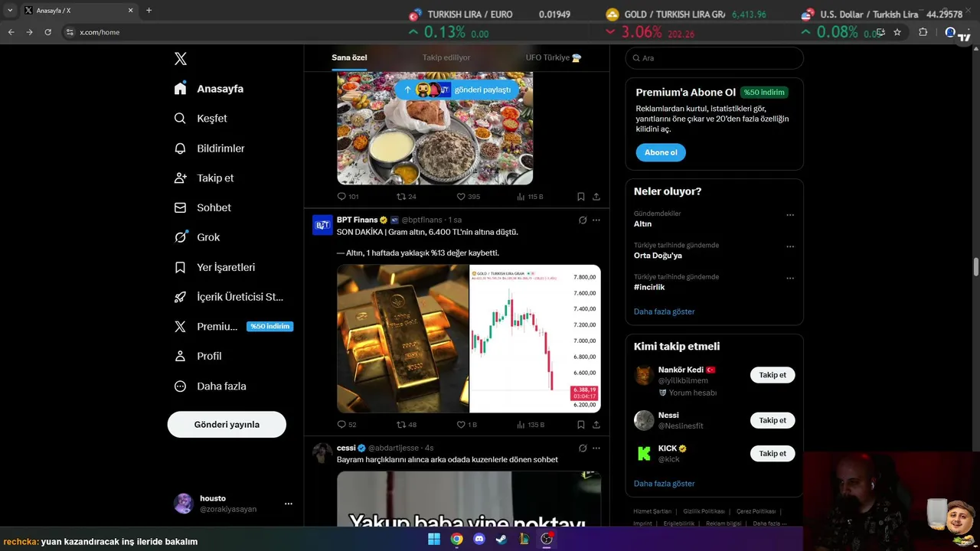This screenshot has width=980, height=551.
Task: Click the Ara search field
Action: (714, 58)
